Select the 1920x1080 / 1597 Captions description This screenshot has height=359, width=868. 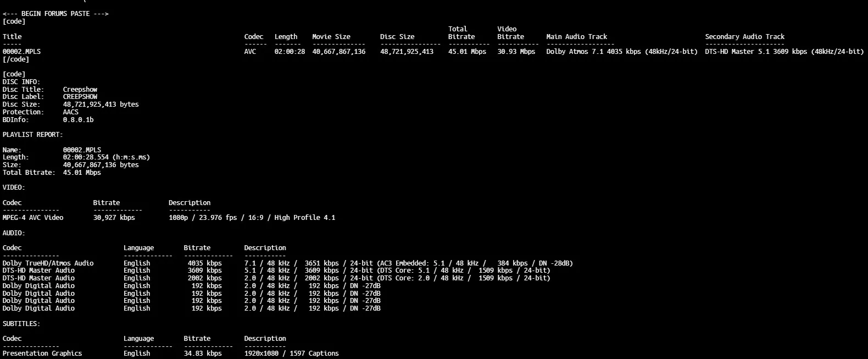point(291,354)
